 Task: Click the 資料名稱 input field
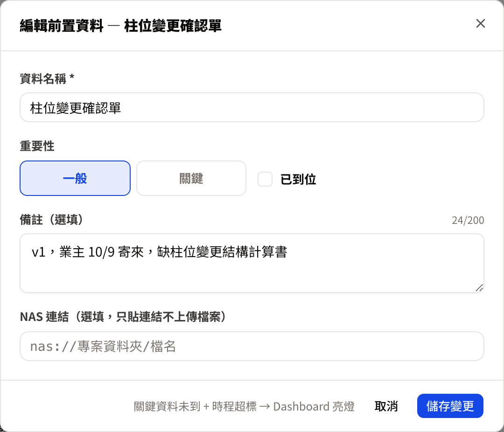coord(252,107)
